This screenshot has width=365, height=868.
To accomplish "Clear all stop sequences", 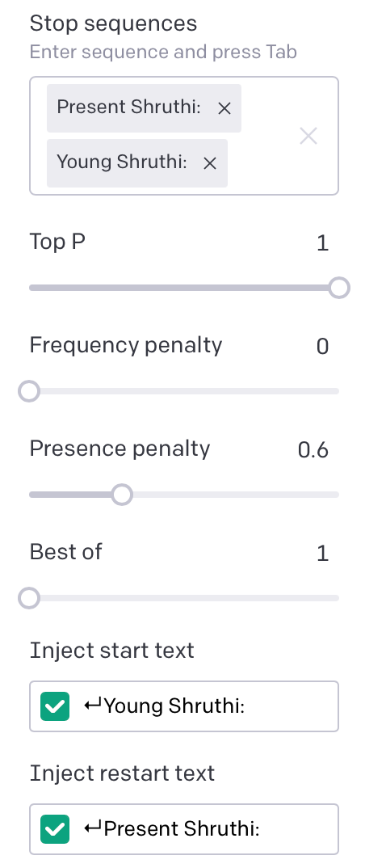I will click(308, 136).
